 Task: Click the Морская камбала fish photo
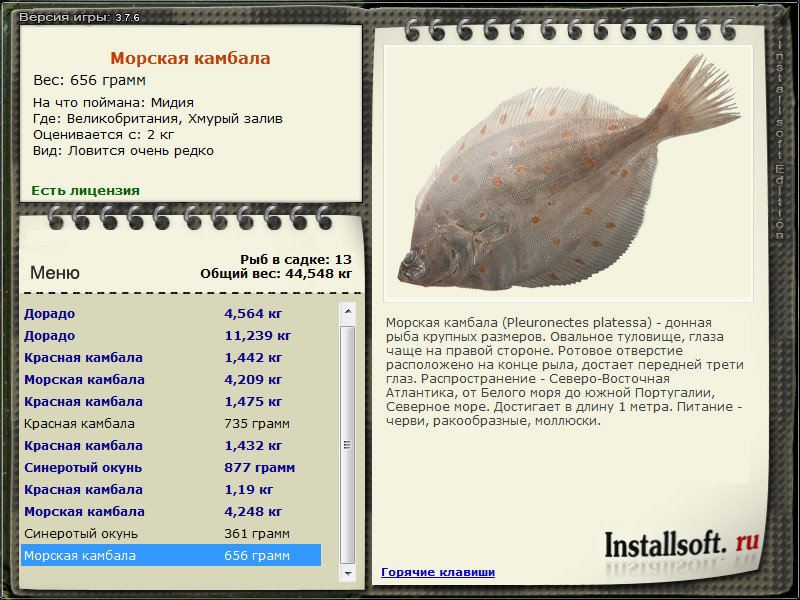[568, 173]
